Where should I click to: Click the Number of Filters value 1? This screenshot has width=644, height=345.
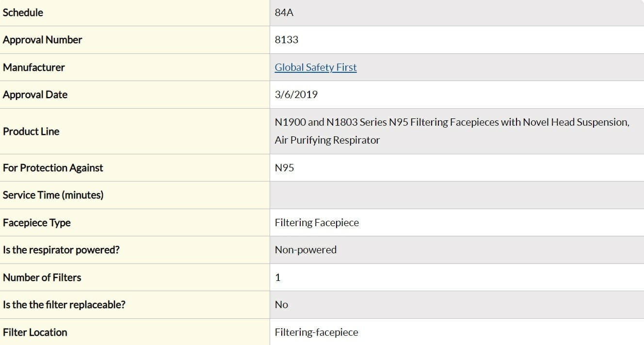coord(278,278)
